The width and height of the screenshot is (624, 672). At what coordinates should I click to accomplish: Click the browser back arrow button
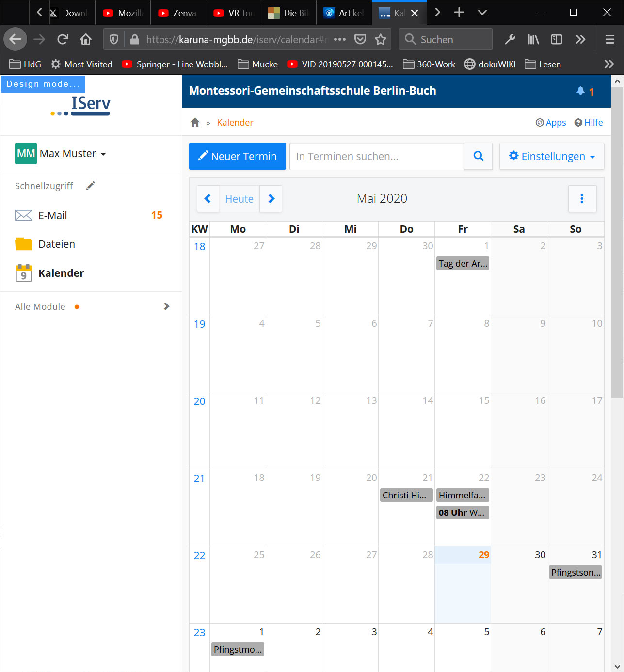(x=16, y=39)
